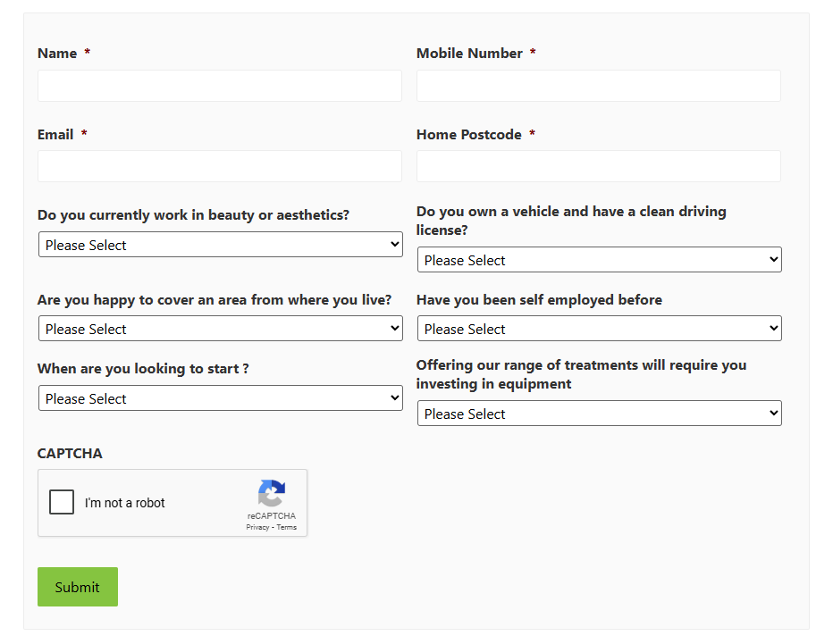Click the Home Postcode label text
Image resolution: width=833 pixels, height=644 pixels.
(468, 135)
